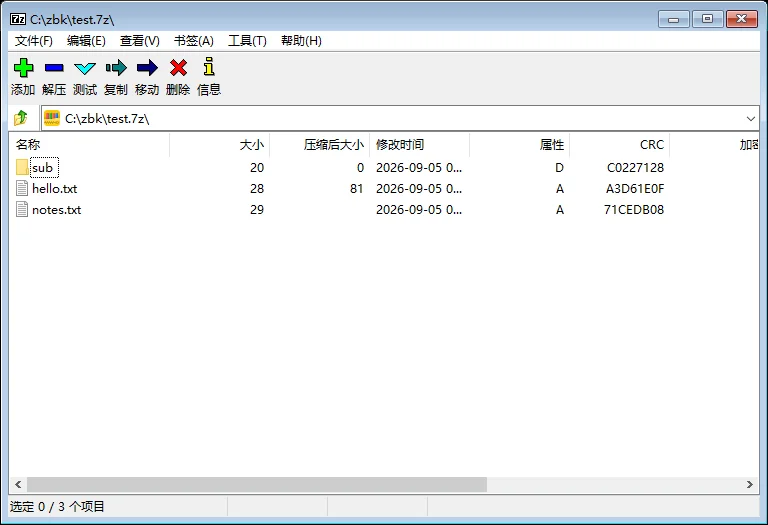
Task: Click the Move (移动) arrow icon
Action: click(x=147, y=68)
